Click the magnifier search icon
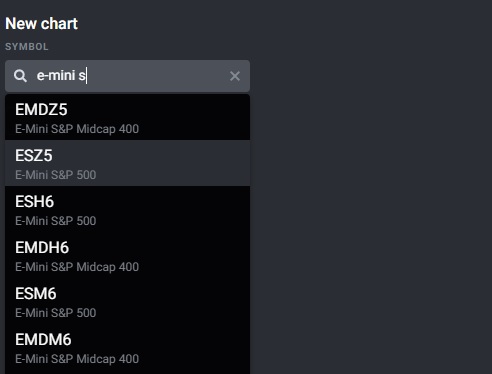 (x=20, y=76)
